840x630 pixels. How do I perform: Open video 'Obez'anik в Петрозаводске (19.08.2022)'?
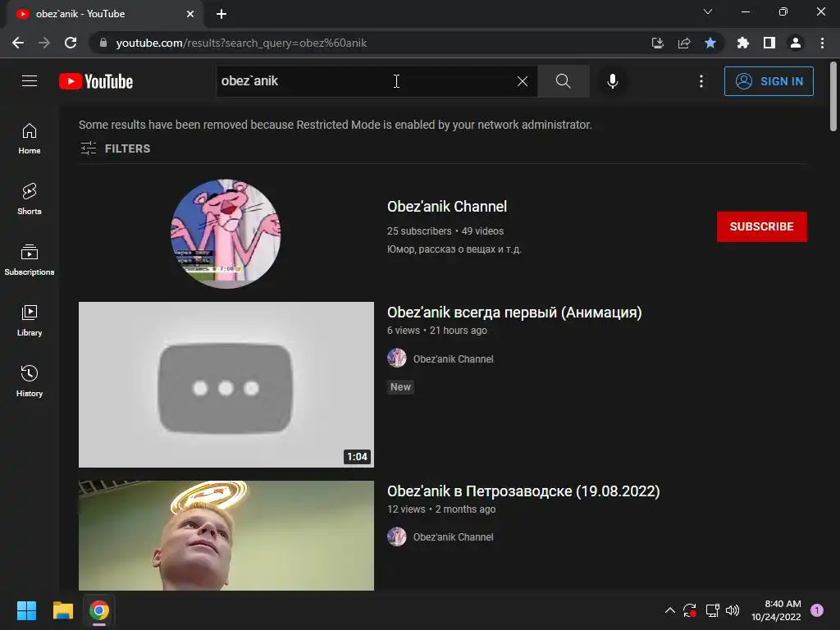click(523, 491)
